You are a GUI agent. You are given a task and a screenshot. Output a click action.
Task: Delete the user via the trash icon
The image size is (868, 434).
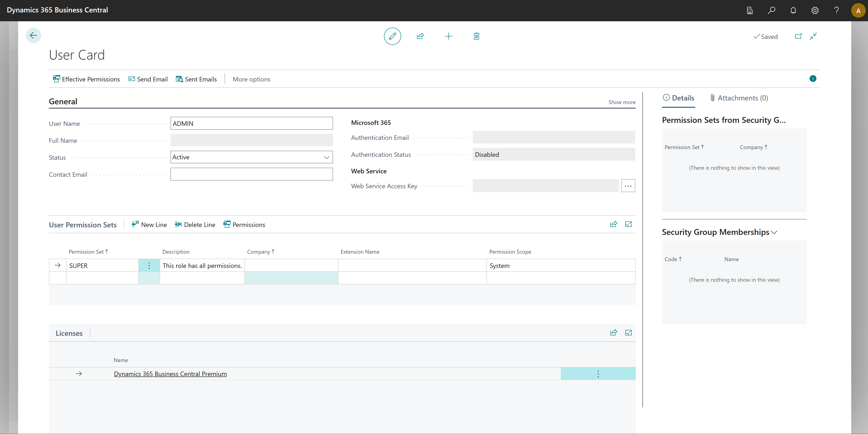click(476, 36)
